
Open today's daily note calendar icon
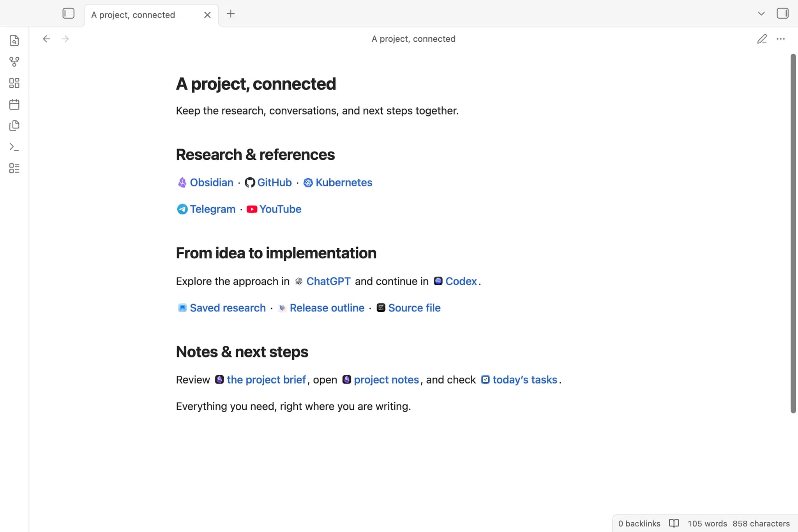click(14, 104)
